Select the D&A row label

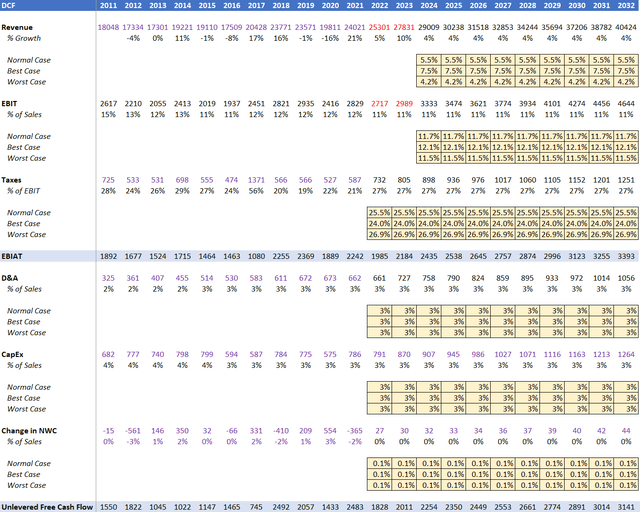(9, 278)
